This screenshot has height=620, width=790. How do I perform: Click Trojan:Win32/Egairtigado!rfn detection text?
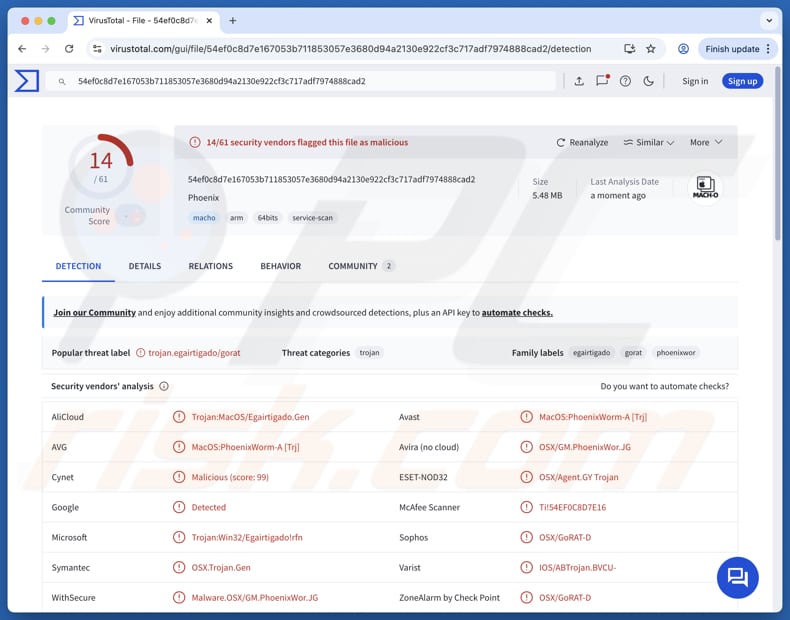click(x=247, y=537)
